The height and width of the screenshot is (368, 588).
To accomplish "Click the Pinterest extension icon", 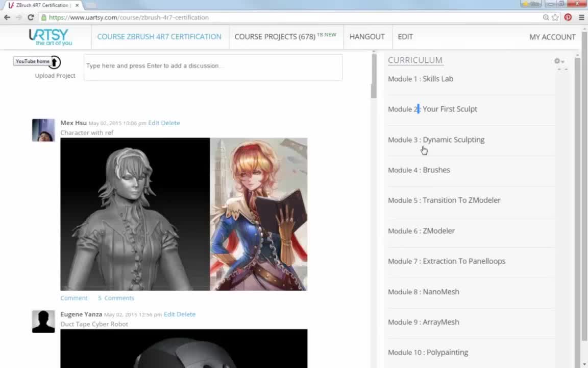I will (568, 17).
